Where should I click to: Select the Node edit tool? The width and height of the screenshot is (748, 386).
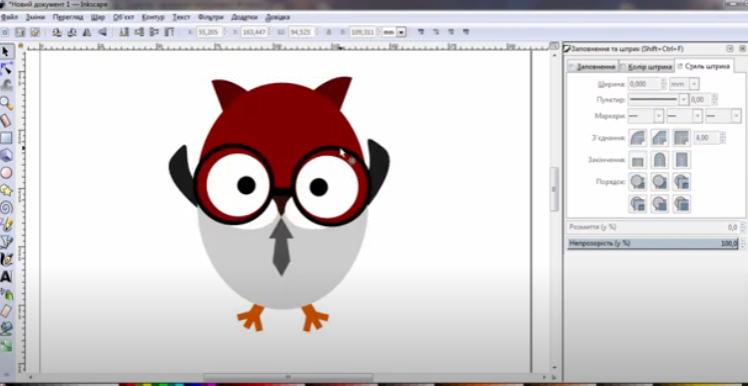click(x=6, y=69)
